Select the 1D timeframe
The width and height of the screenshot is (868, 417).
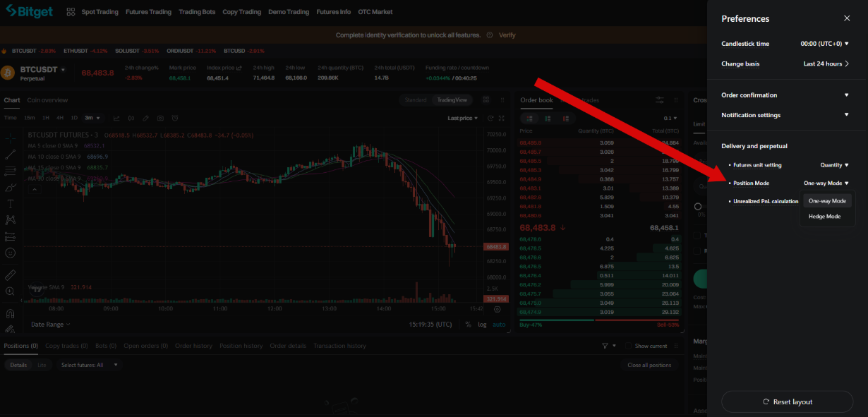(x=74, y=118)
